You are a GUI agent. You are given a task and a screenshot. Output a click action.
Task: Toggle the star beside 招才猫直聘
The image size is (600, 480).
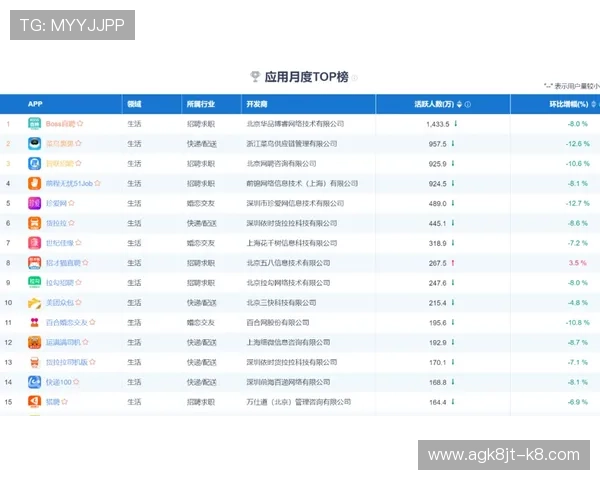[85, 263]
